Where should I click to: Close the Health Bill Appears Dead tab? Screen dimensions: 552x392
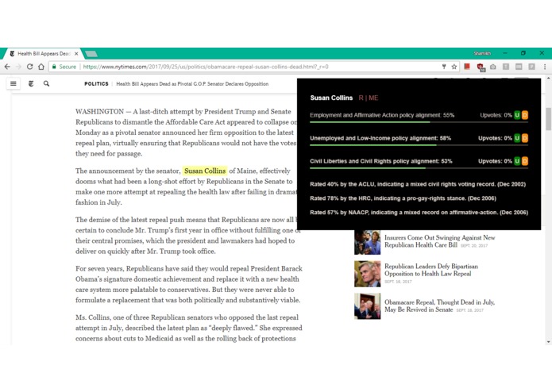76,53
